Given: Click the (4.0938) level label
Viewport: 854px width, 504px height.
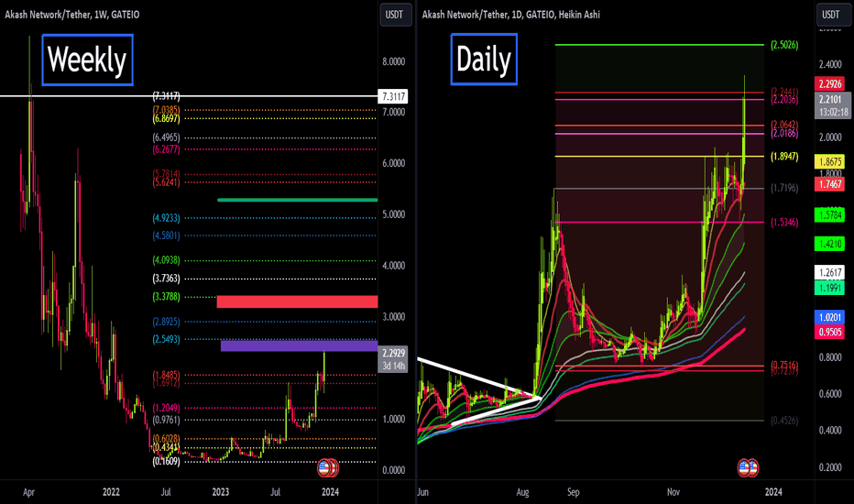Looking at the screenshot, I should (166, 260).
